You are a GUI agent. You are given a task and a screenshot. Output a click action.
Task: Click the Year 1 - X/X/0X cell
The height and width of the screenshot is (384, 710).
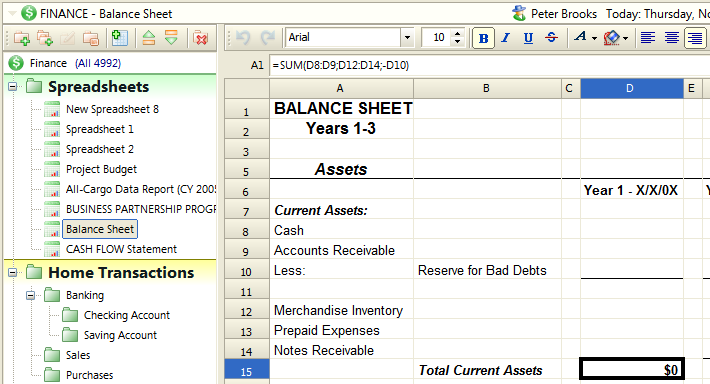click(x=631, y=190)
